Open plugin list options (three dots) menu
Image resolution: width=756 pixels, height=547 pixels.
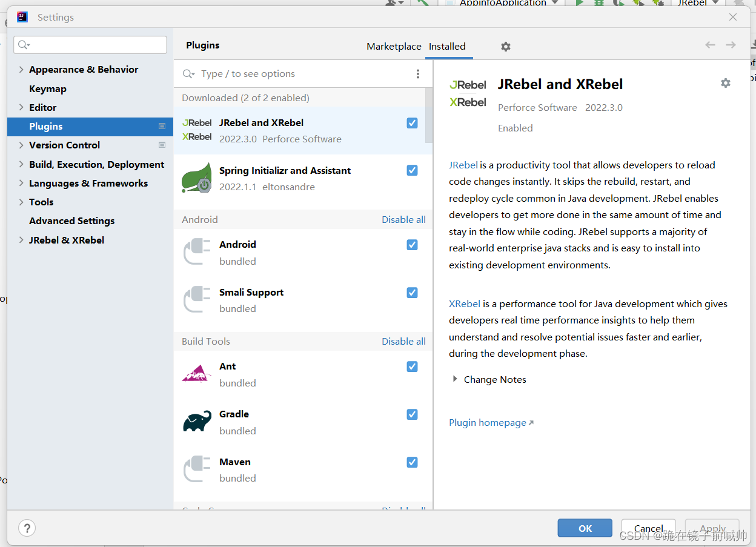click(x=418, y=74)
